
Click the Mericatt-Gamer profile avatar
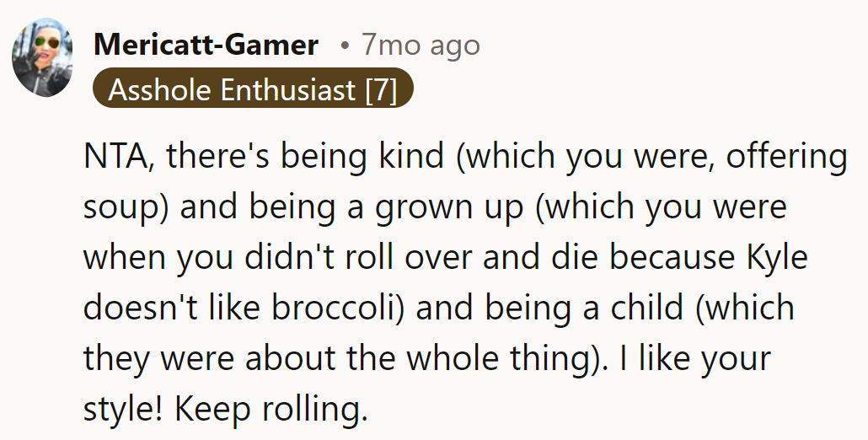[42, 61]
